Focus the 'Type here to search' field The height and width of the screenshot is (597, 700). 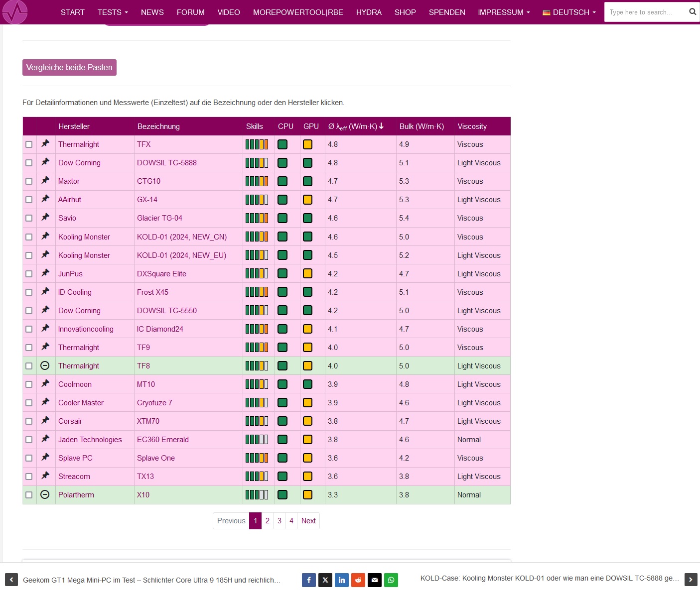[645, 12]
